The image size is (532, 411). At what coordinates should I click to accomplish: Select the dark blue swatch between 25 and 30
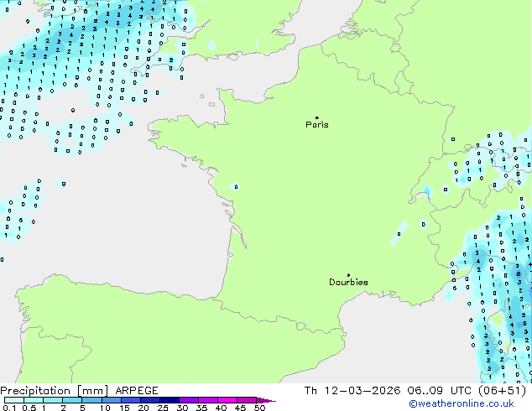point(170,400)
